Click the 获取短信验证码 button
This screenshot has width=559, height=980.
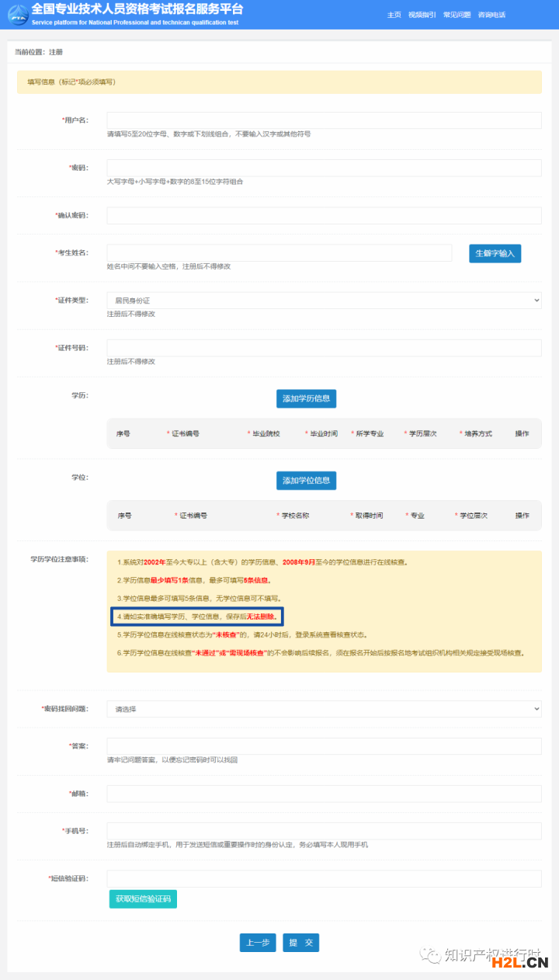[143, 899]
